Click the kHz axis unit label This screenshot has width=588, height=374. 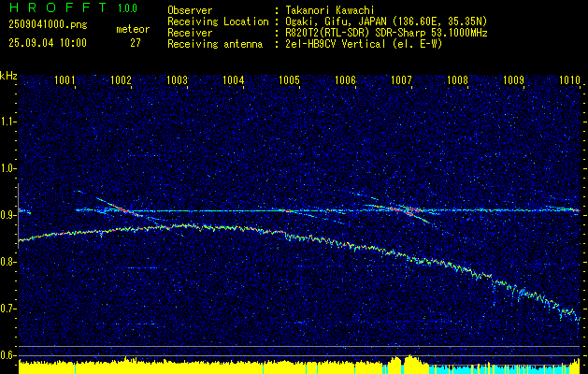[x=8, y=76]
